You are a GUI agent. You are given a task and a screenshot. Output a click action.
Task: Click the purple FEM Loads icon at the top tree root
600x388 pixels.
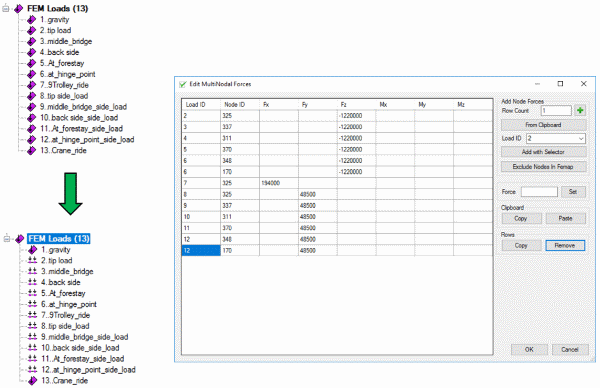pyautogui.click(x=19, y=8)
